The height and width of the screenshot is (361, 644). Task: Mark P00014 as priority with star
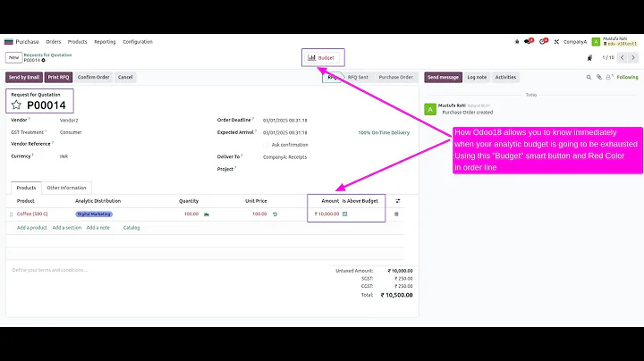[x=16, y=105]
